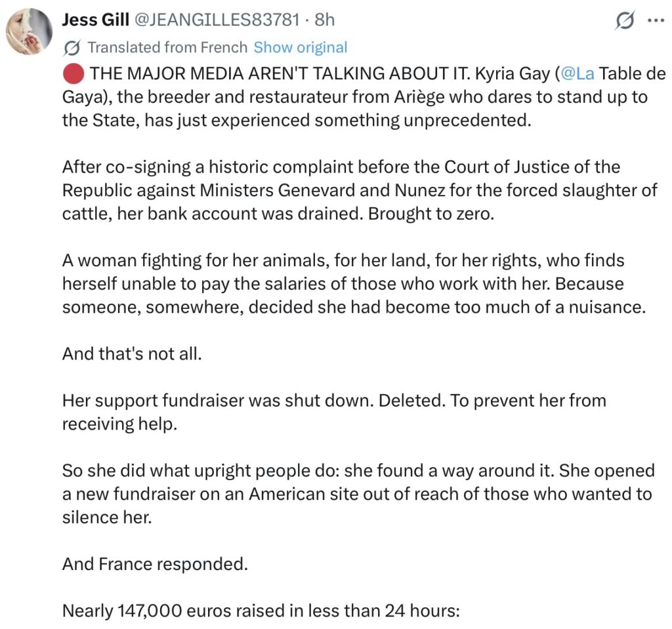672x629 pixels.
Task: Click the 'Show original' link
Action: (300, 47)
